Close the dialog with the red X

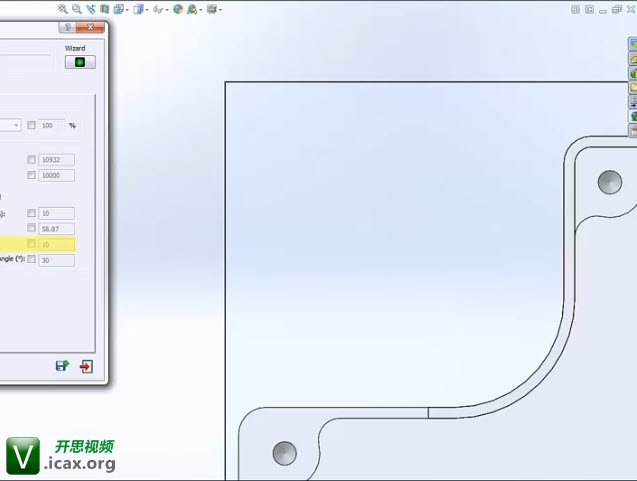click(x=90, y=27)
